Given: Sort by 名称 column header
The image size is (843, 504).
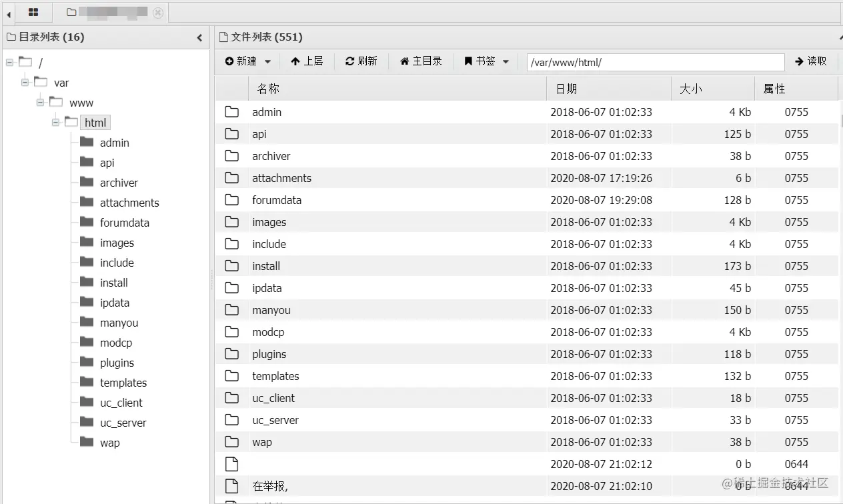Looking at the screenshot, I should tap(397, 89).
